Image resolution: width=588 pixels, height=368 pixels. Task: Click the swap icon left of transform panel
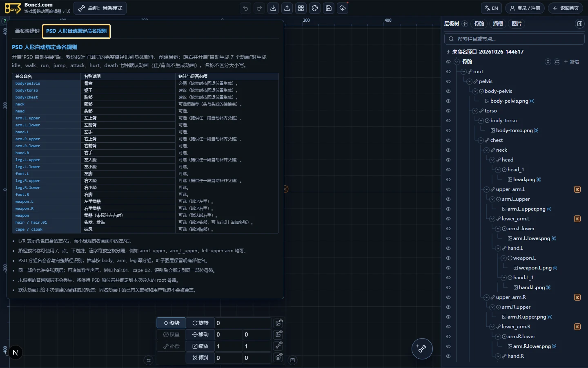tap(149, 360)
